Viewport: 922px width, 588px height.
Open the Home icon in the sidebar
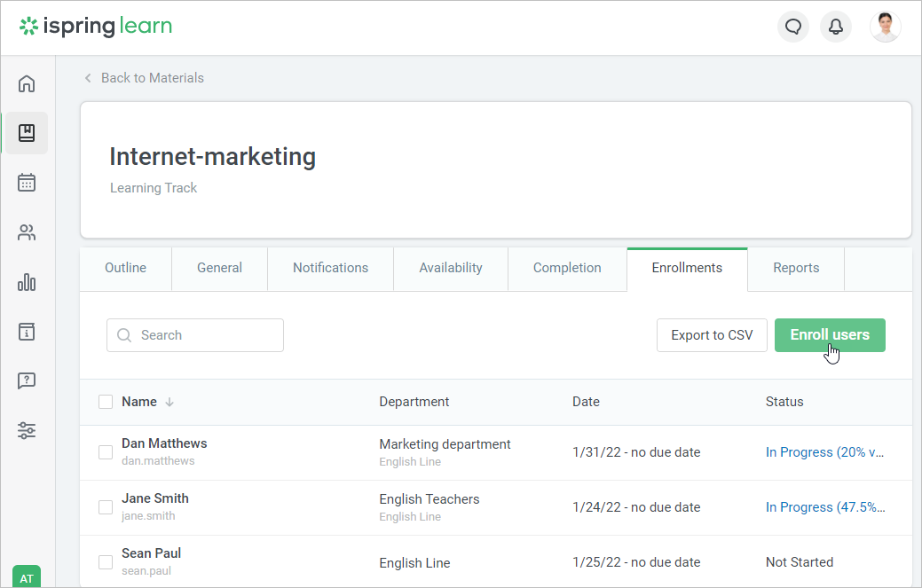26,82
